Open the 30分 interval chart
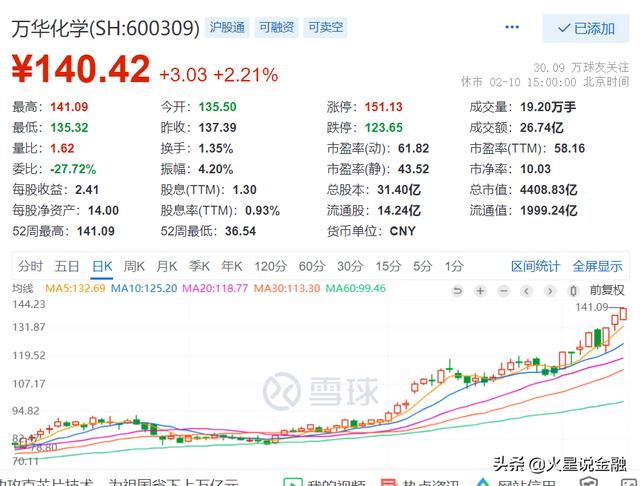This screenshot has width=640, height=486. click(350, 266)
